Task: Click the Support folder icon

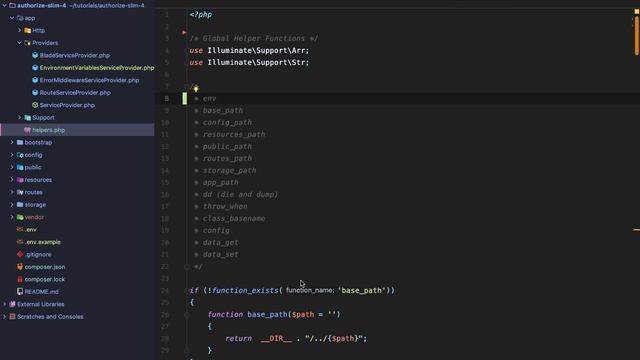Action: (27, 118)
